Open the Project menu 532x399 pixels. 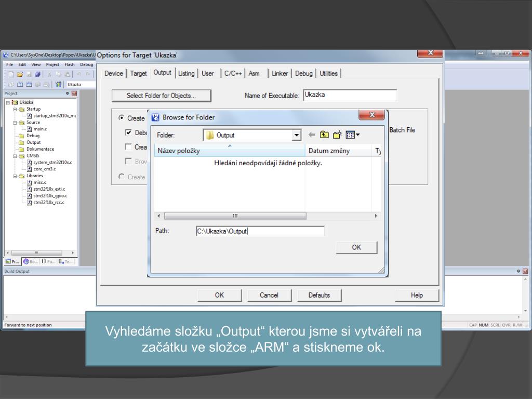pyautogui.click(x=52, y=64)
